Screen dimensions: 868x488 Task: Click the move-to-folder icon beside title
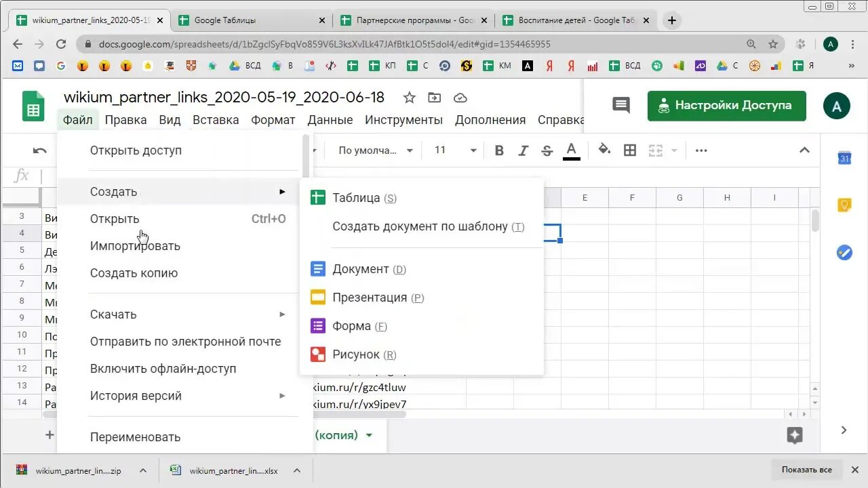pyautogui.click(x=434, y=98)
